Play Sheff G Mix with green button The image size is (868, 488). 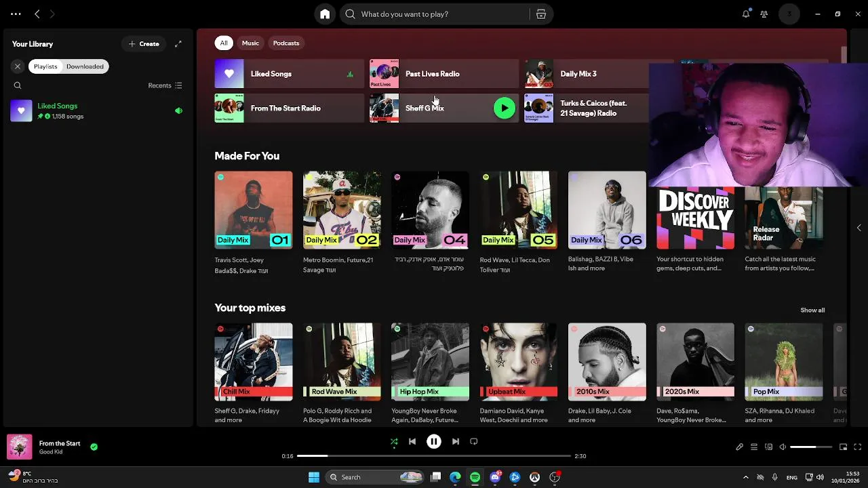(505, 108)
